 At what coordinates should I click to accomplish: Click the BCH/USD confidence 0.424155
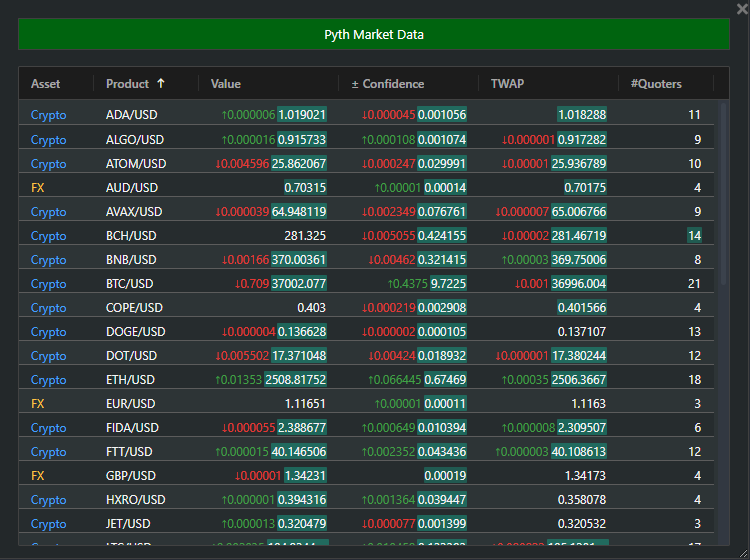coord(441,235)
